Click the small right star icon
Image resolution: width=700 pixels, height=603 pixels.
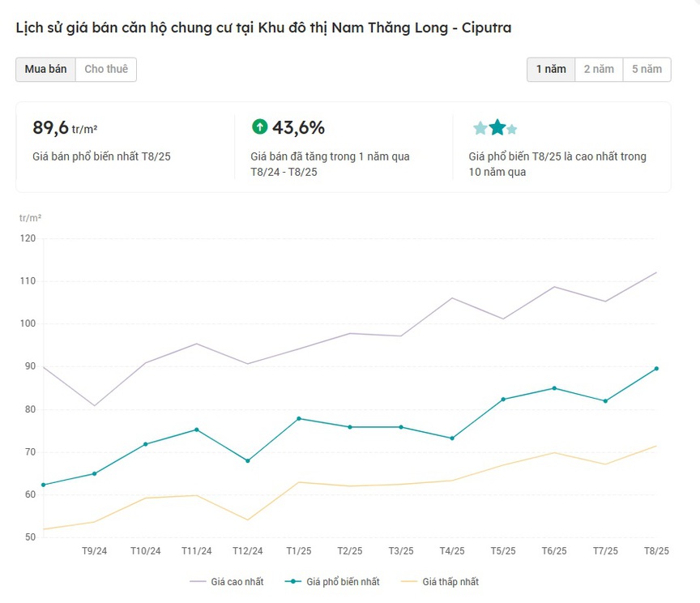tap(511, 130)
